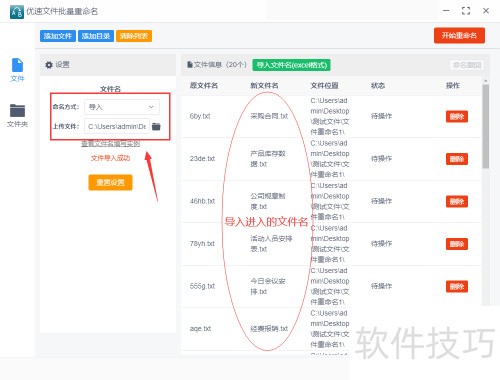500x380 pixels.
Task: Click new file name 经费报销.txt
Action: (269, 329)
